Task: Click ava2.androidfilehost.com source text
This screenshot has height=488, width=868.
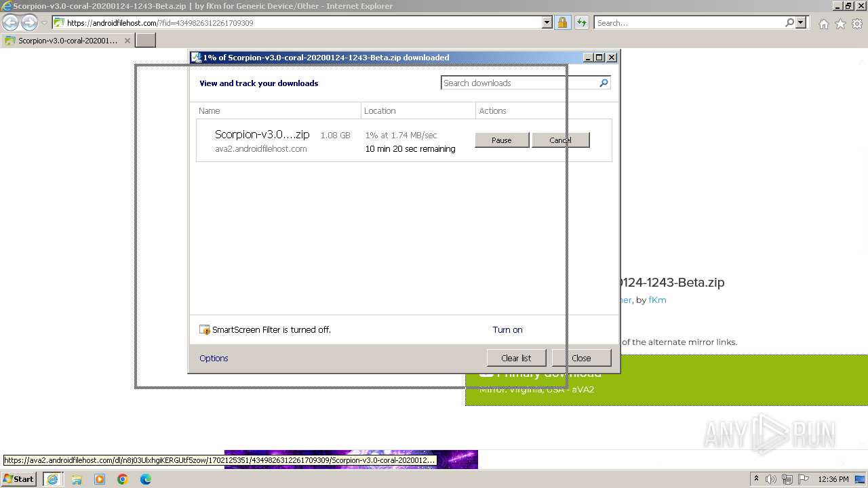Action: [261, 148]
